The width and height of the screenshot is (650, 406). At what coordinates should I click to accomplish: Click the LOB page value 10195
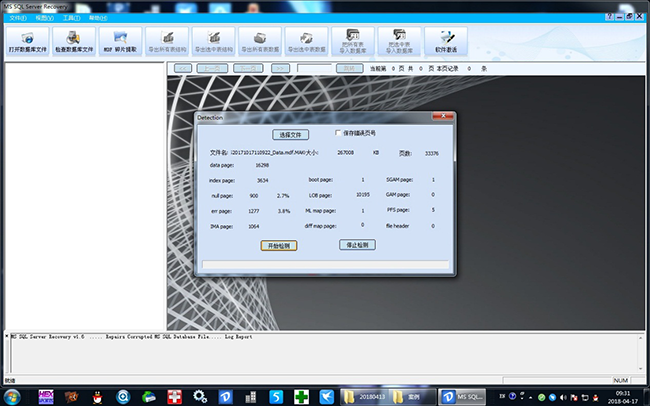coord(363,194)
